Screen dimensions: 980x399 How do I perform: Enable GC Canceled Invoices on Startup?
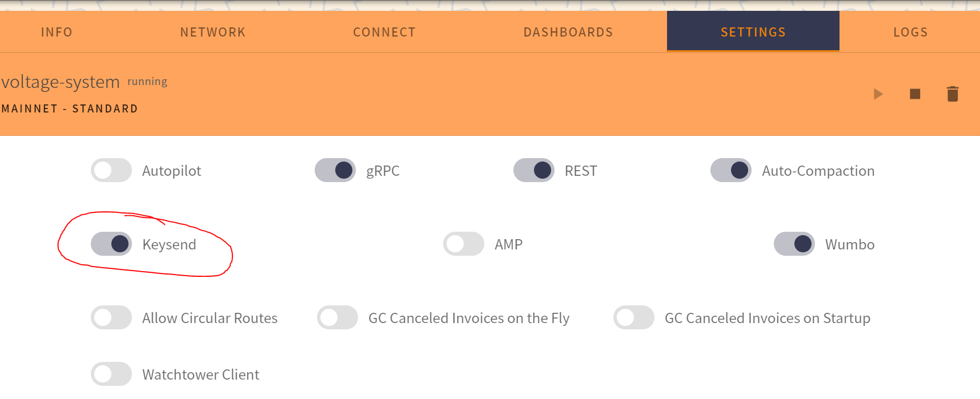634,317
